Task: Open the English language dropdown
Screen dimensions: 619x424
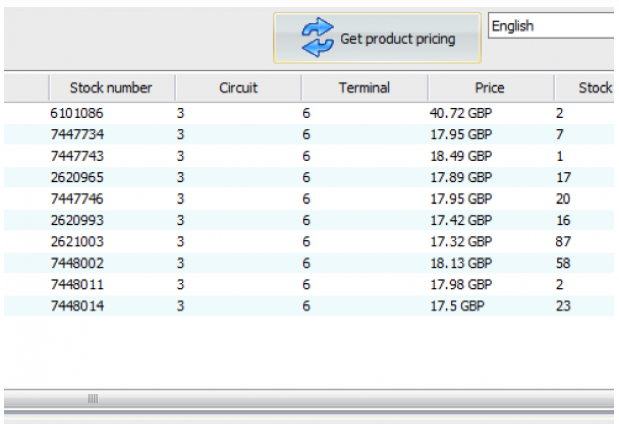Action: click(x=550, y=26)
